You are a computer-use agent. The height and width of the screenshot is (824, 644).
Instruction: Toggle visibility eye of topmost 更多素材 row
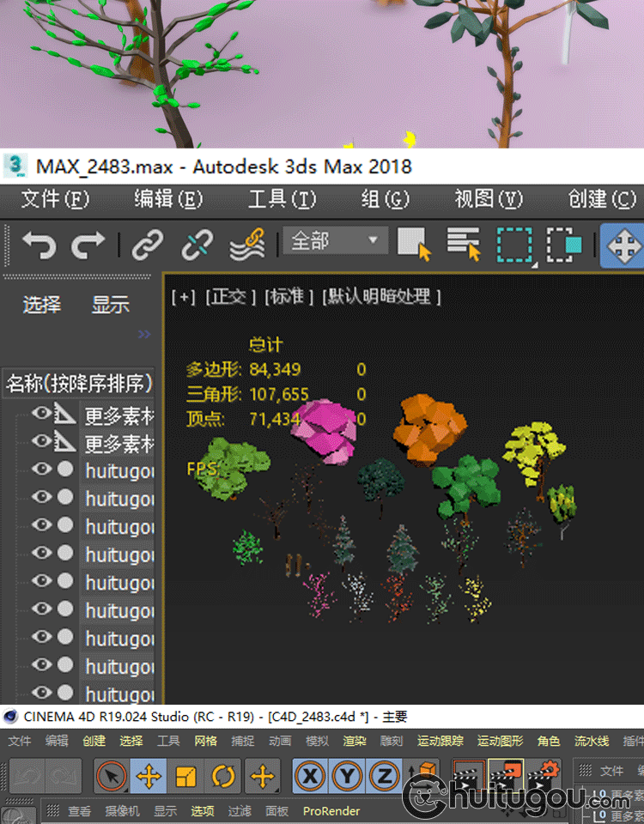point(41,413)
